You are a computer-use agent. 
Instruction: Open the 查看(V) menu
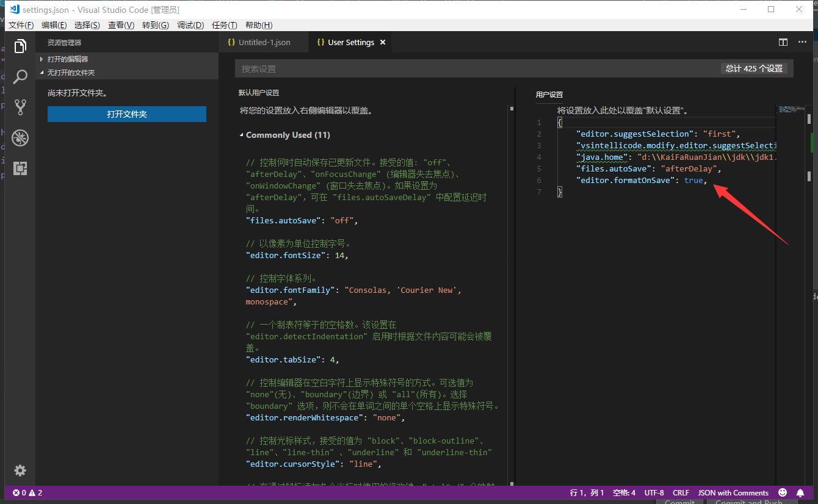point(121,25)
